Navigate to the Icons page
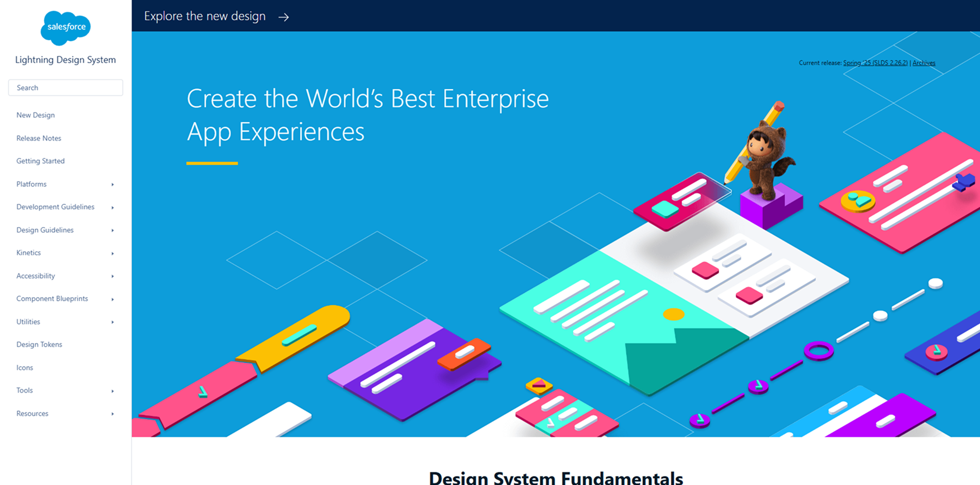The width and height of the screenshot is (980, 485). pyautogui.click(x=25, y=368)
